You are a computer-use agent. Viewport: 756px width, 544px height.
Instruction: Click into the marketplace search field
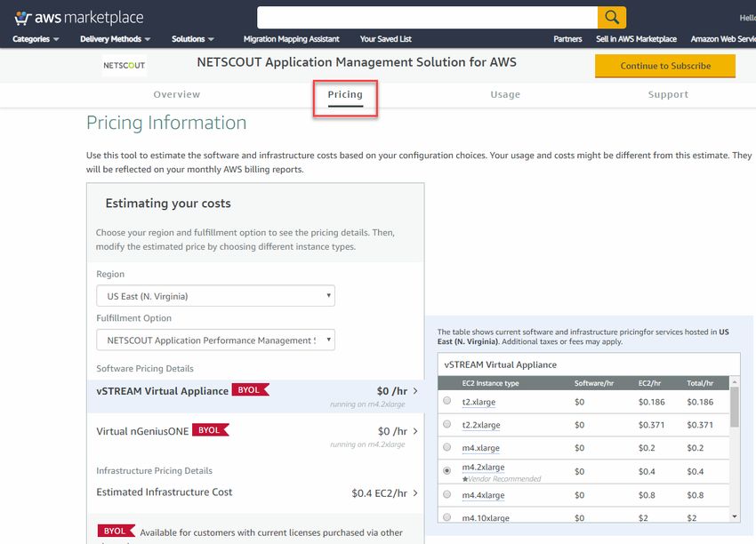pos(427,18)
